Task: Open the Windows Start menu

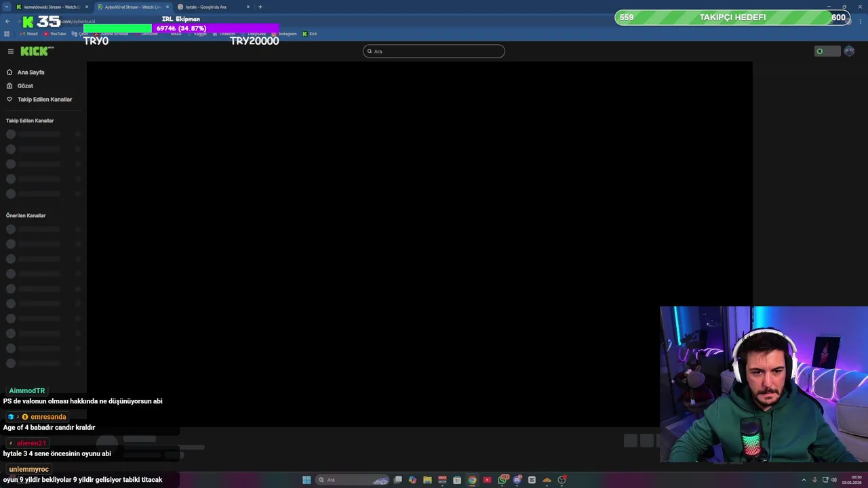Action: pos(307,480)
